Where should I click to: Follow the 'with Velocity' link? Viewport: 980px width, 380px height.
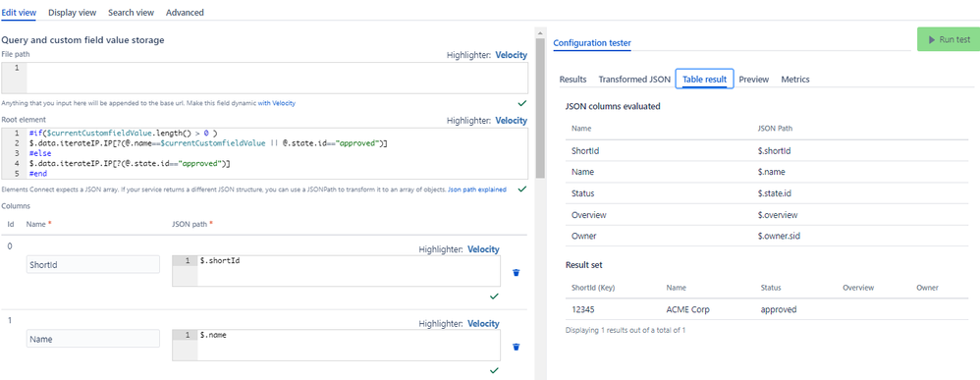point(277,103)
